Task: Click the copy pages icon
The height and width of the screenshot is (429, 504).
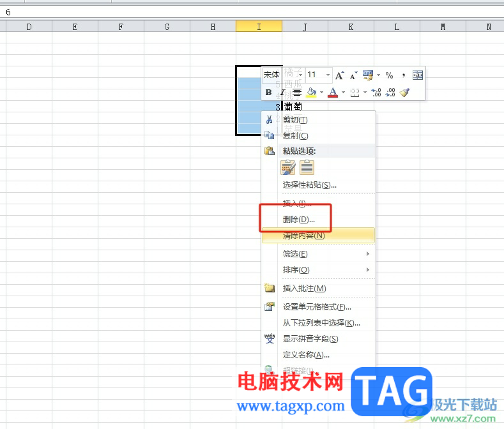Action: [x=270, y=135]
